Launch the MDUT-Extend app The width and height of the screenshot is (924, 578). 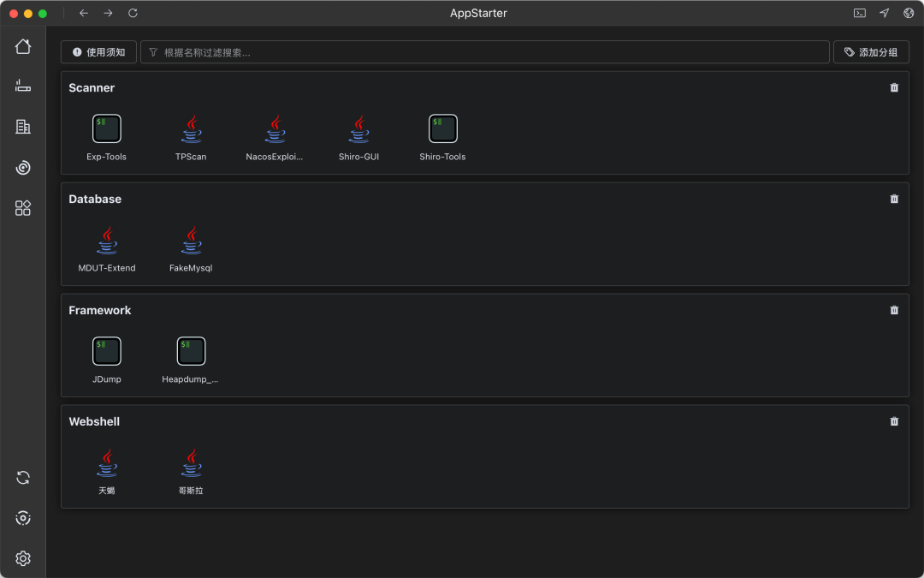[x=107, y=249]
